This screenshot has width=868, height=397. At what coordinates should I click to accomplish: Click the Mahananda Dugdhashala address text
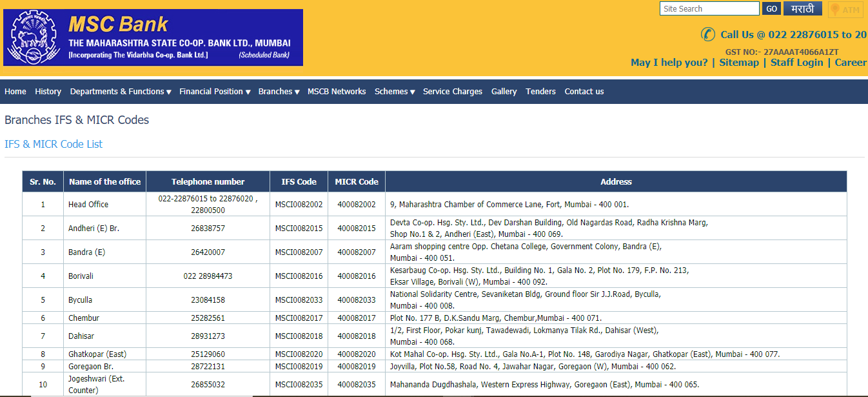click(545, 385)
